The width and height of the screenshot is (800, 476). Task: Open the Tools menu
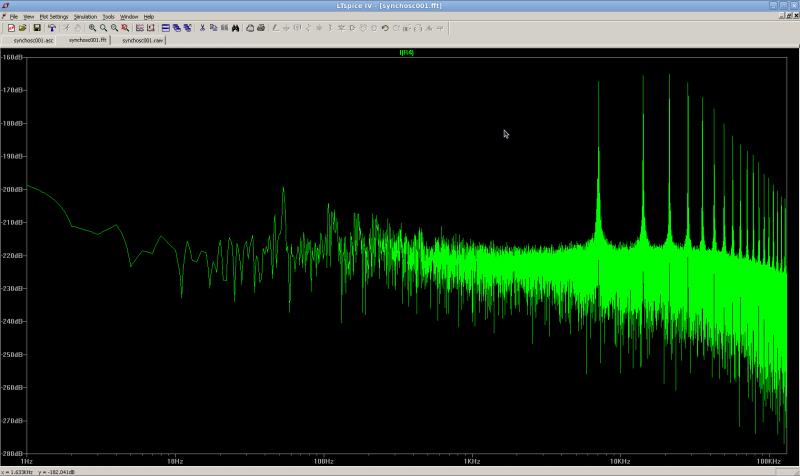click(x=108, y=17)
